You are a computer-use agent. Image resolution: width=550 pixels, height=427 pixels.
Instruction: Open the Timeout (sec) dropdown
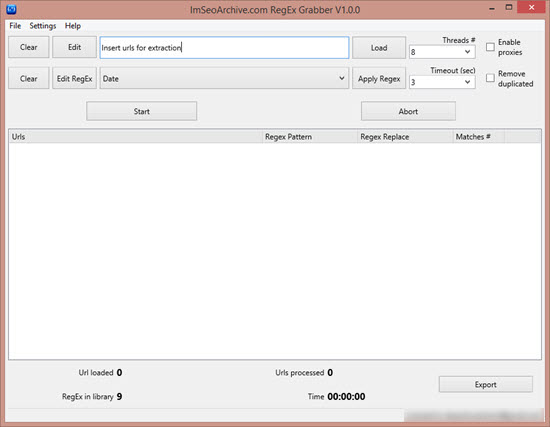pos(442,82)
